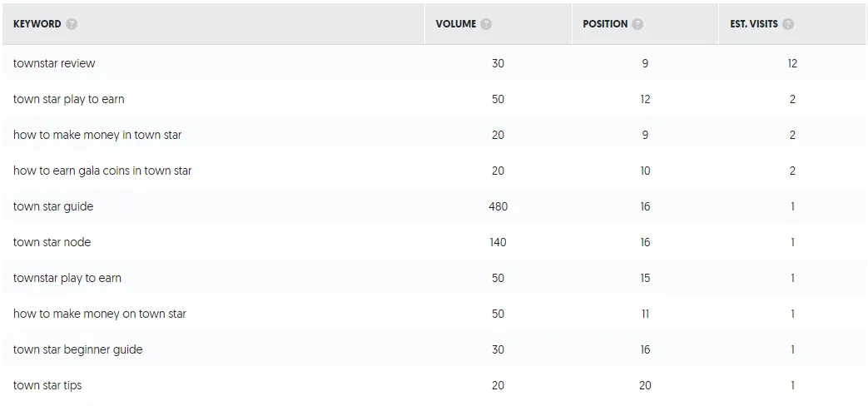Viewport: 868px width, 406px height.
Task: Select the 'townstar play to earn' keyword
Action: (x=67, y=278)
